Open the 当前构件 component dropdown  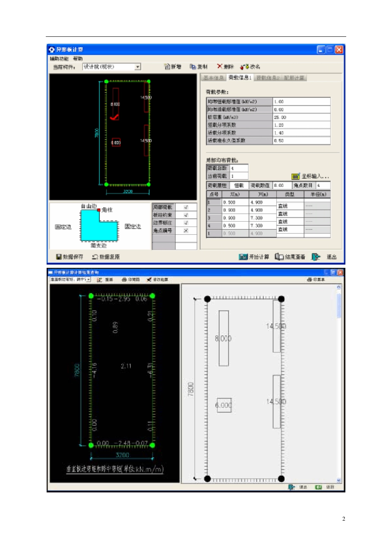click(x=138, y=67)
